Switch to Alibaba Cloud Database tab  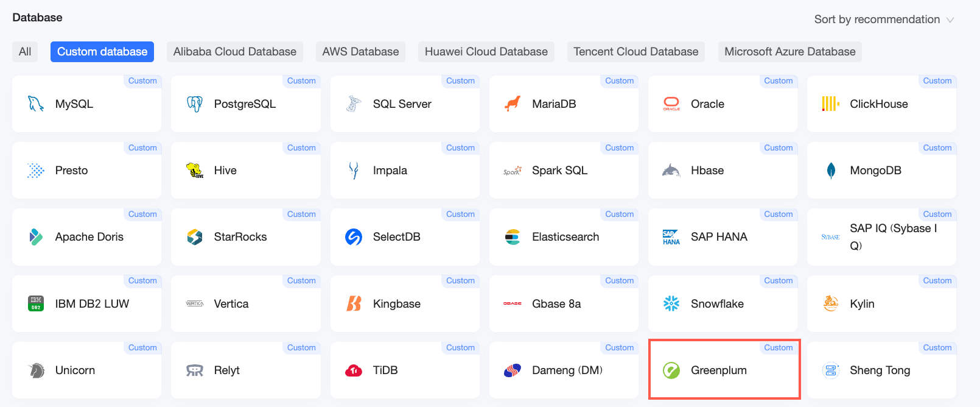[x=235, y=52]
